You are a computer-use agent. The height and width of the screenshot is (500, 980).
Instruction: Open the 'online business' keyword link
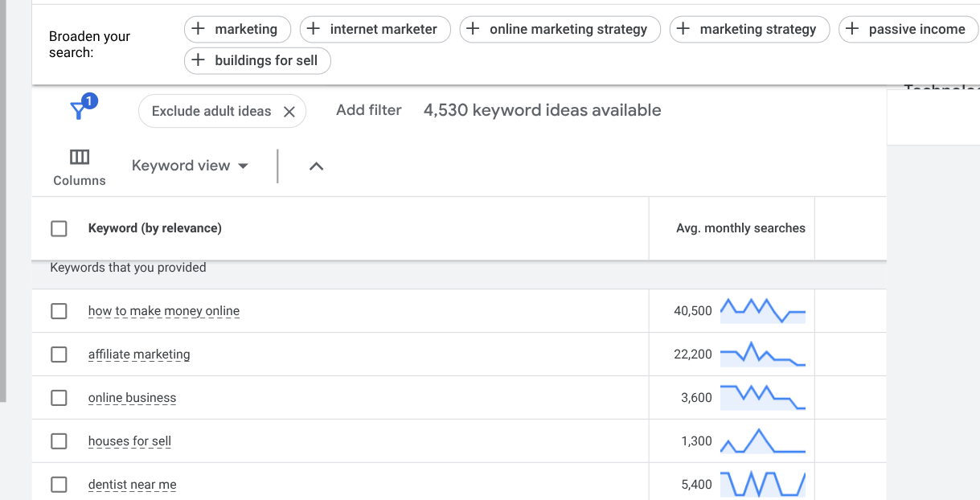point(132,398)
